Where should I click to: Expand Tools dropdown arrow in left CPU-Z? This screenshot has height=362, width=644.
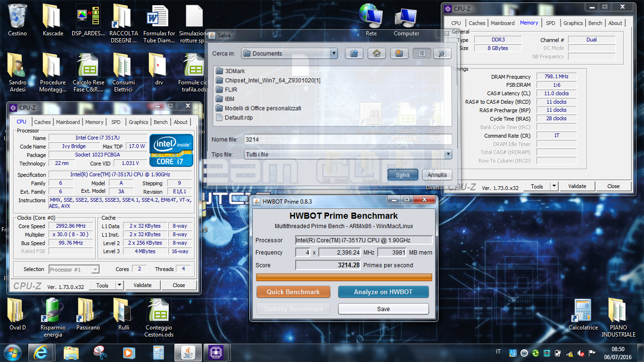click(119, 285)
